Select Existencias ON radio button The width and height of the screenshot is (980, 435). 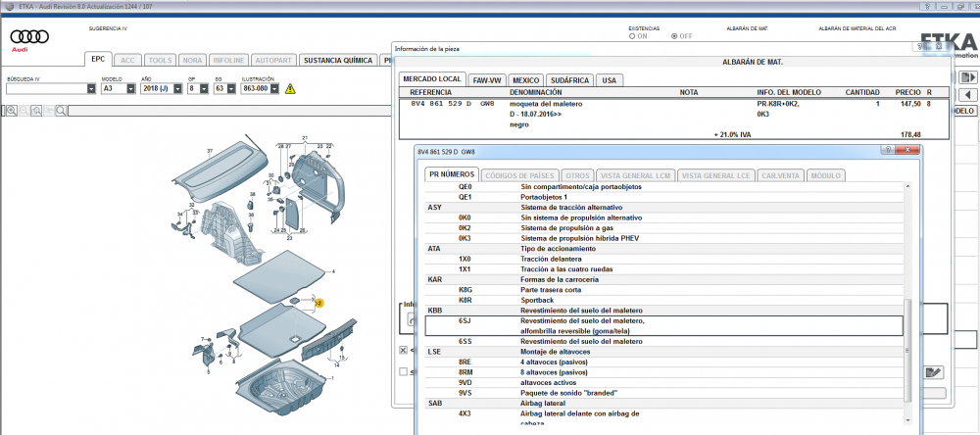point(633,36)
